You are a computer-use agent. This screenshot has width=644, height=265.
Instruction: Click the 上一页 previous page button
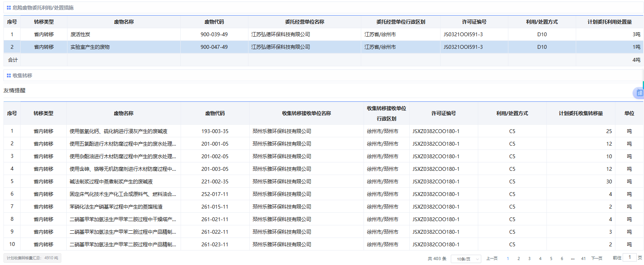coord(492,259)
